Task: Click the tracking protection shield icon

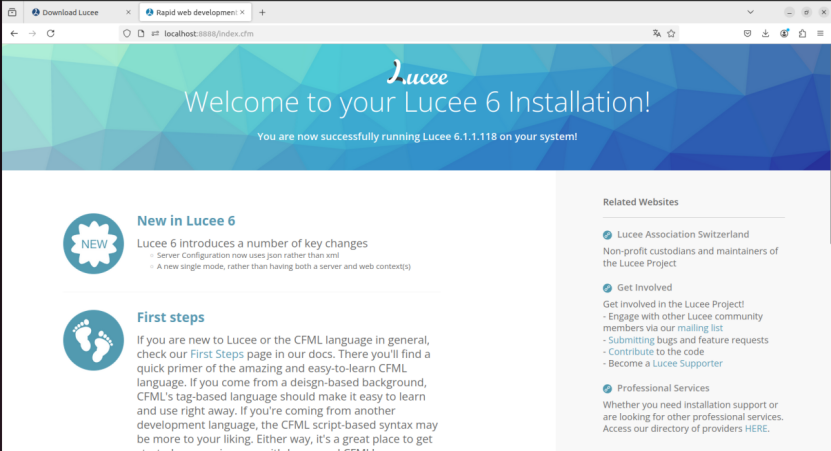Action: [x=127, y=33]
